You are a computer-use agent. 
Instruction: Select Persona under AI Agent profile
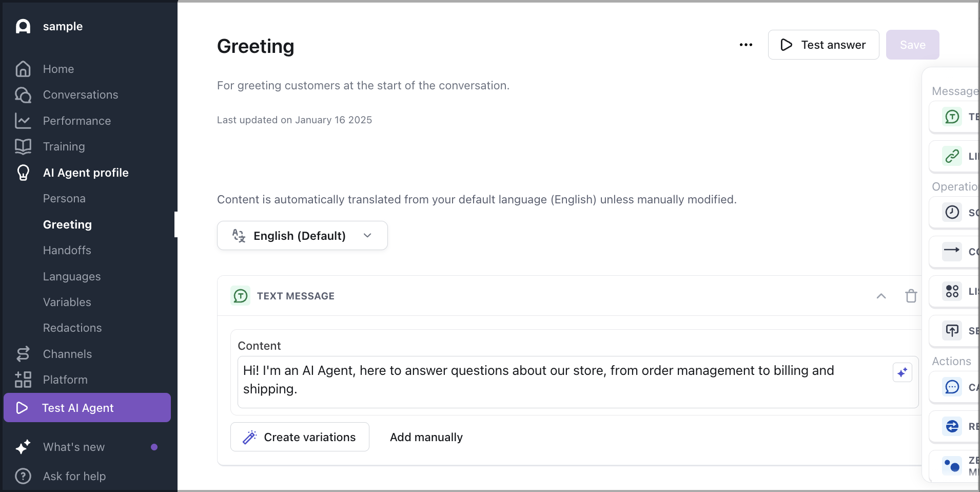point(64,198)
